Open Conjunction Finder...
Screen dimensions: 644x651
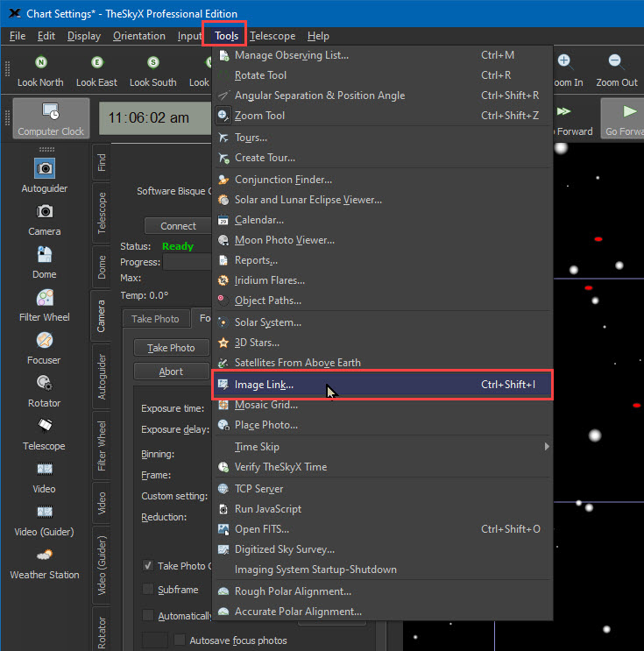point(382,180)
